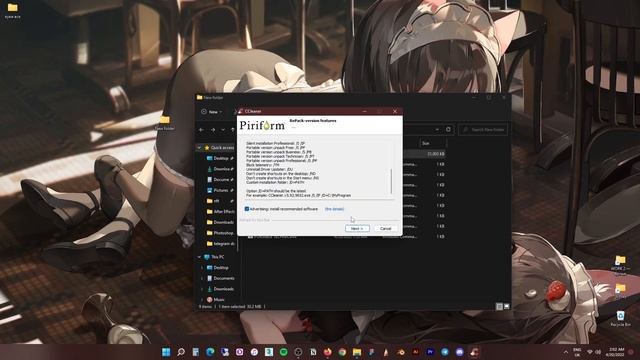Screen dimensions: 640x360
Task: Expand Downloads under This PC
Action: tap(202, 289)
